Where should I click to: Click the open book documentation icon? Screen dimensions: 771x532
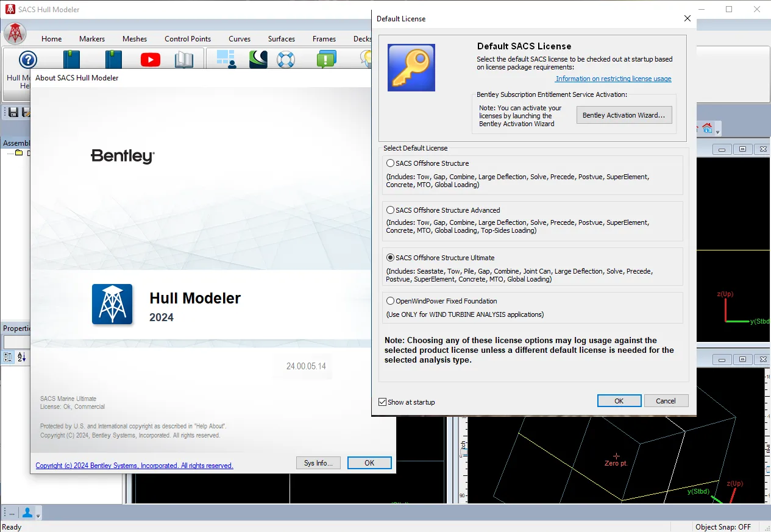pyautogui.click(x=184, y=60)
